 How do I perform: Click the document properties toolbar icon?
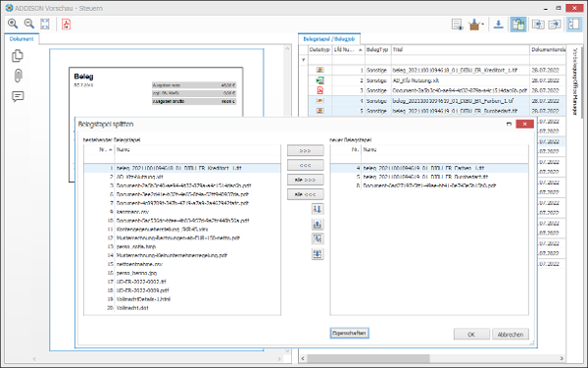point(457,25)
